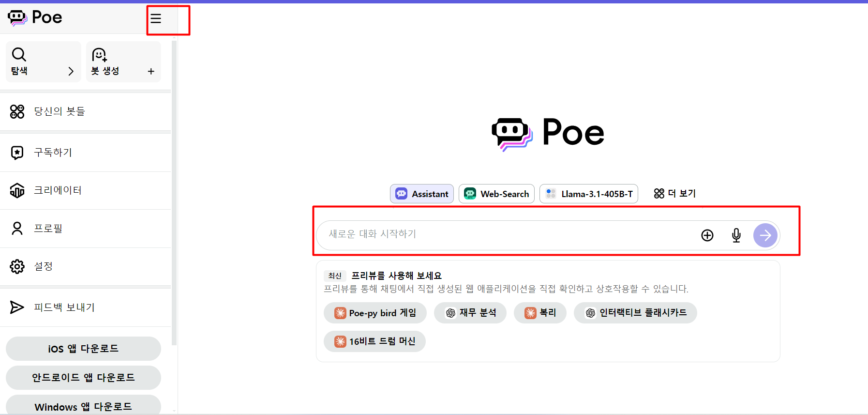Click the 안드로이드 앱 다운로드 button
The image size is (868, 415).
[83, 378]
